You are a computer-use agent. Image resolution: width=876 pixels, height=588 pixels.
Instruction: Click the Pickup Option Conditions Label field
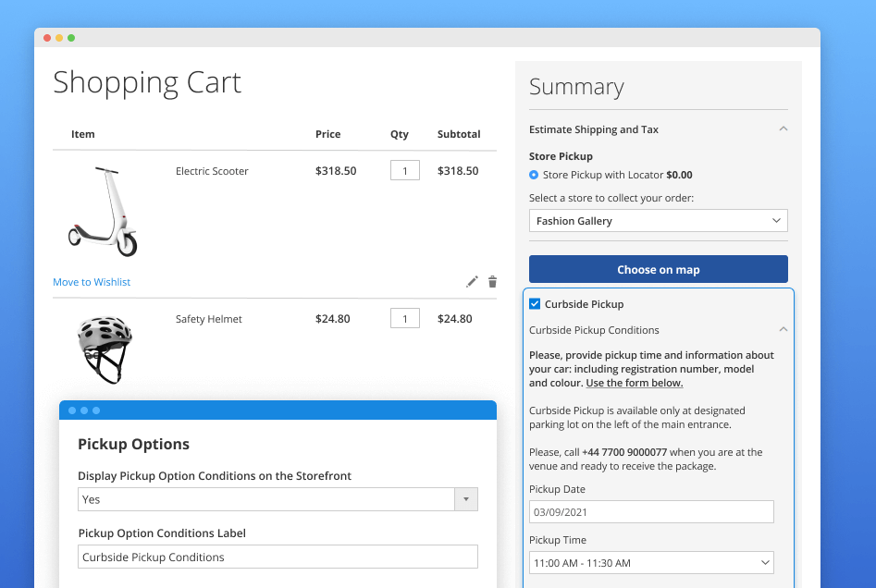click(x=278, y=557)
